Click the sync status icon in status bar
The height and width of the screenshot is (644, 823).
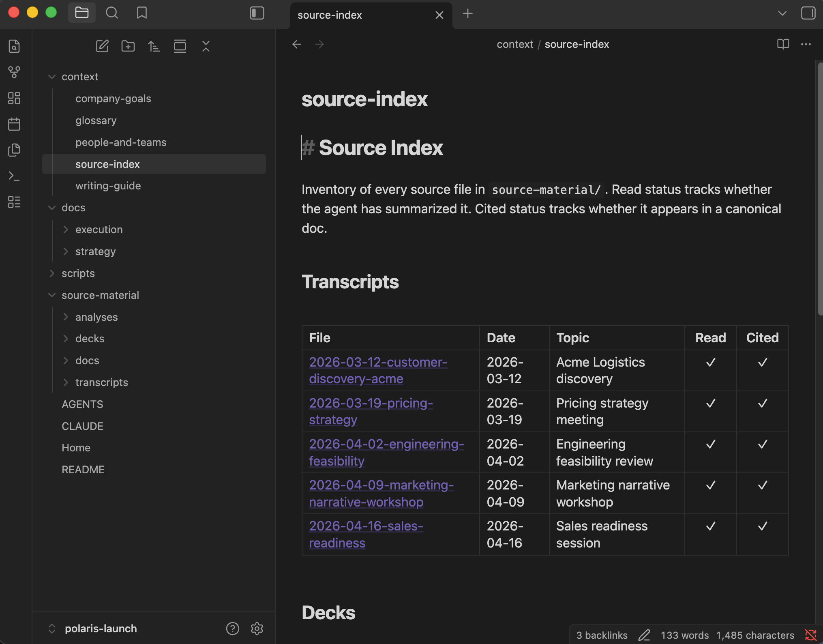click(811, 635)
